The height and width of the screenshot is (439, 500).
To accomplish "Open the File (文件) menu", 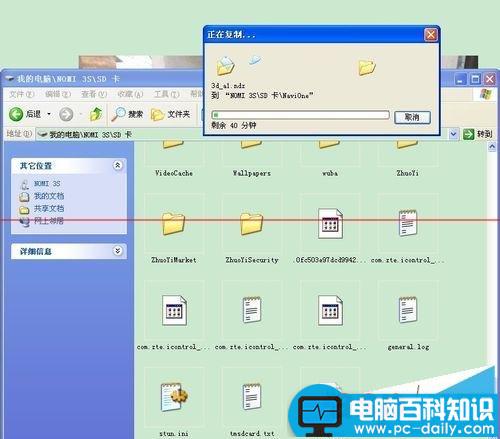I will point(22,94).
